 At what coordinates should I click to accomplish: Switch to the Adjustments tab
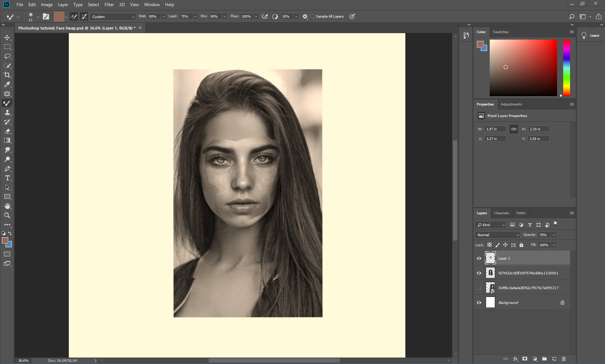pos(511,104)
